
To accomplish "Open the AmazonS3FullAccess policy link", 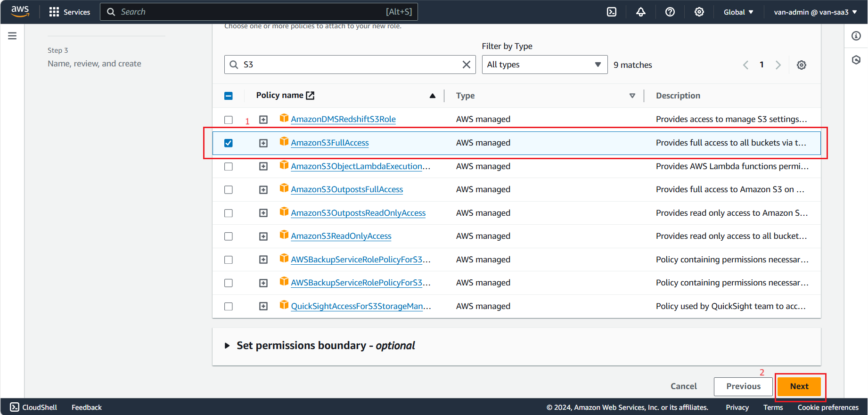I will coord(330,143).
